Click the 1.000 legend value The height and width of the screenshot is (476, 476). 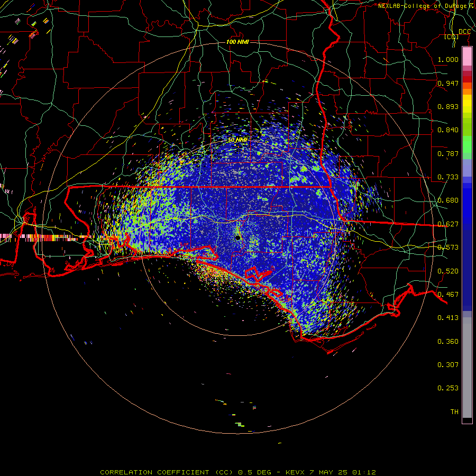(x=448, y=59)
